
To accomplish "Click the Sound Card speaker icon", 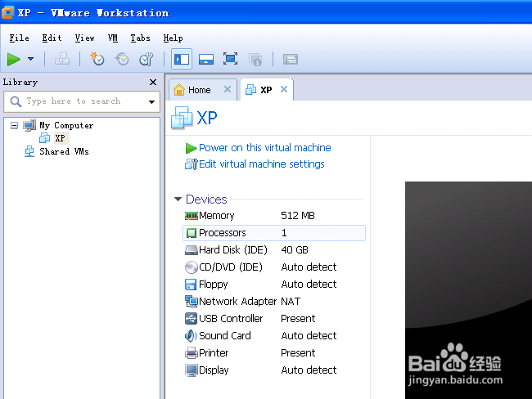I will point(191,336).
